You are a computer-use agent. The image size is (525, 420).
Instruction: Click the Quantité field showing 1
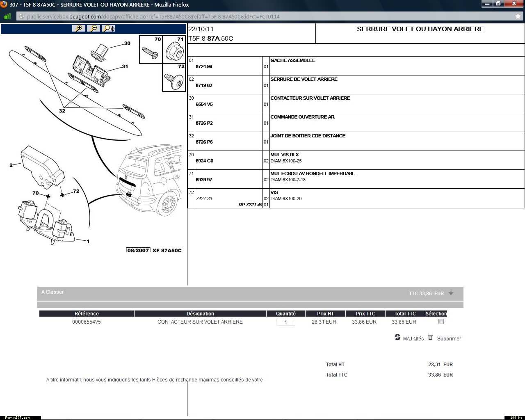point(285,322)
